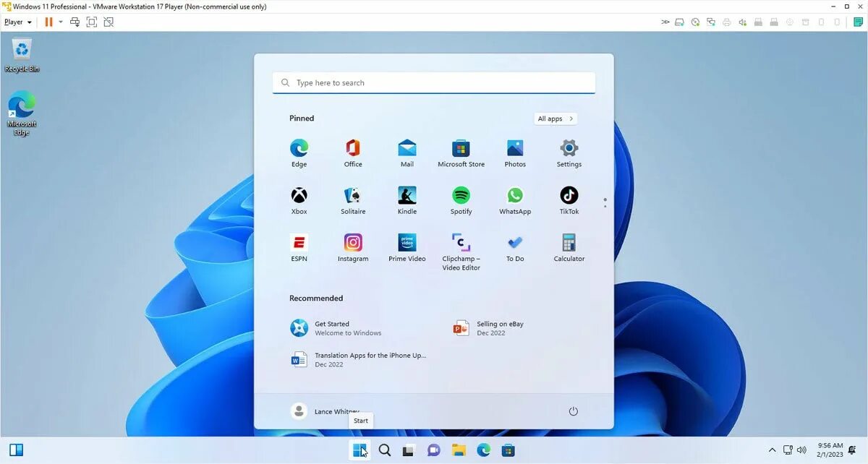Open the clock showing 9:56 AM
Image resolution: width=868 pixels, height=464 pixels.
830,450
